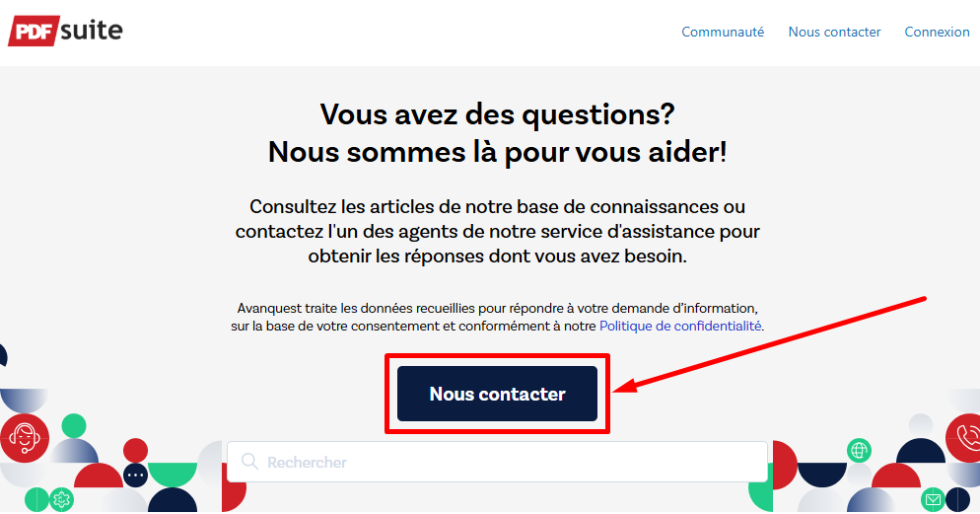The width and height of the screenshot is (980, 514).
Task: Click the three-dots icon in the dark circle
Action: click(x=136, y=476)
